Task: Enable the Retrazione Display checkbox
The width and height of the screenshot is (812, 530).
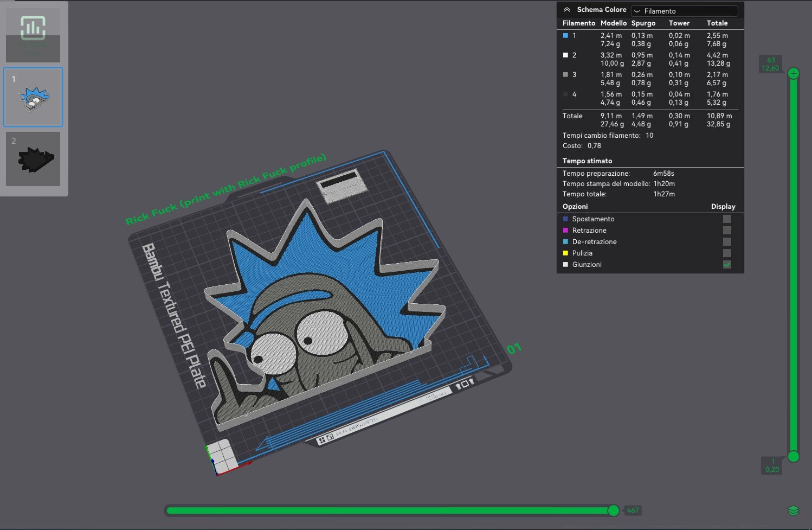Action: point(726,230)
